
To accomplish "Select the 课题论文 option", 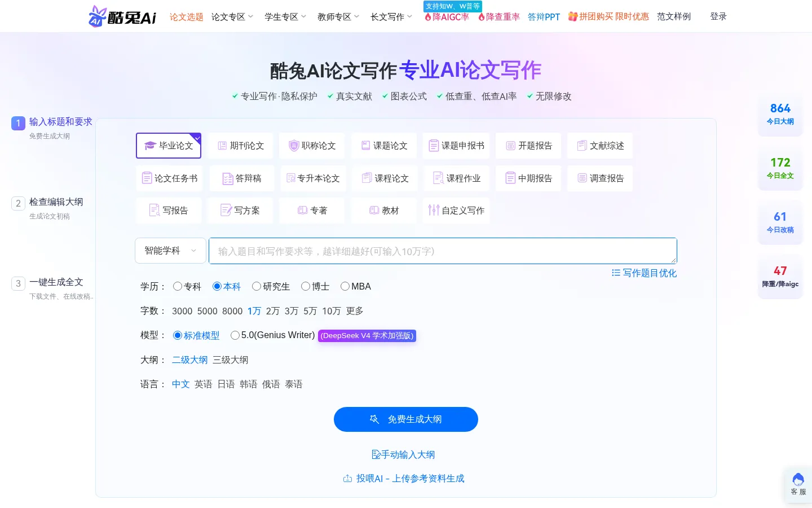I will (384, 146).
